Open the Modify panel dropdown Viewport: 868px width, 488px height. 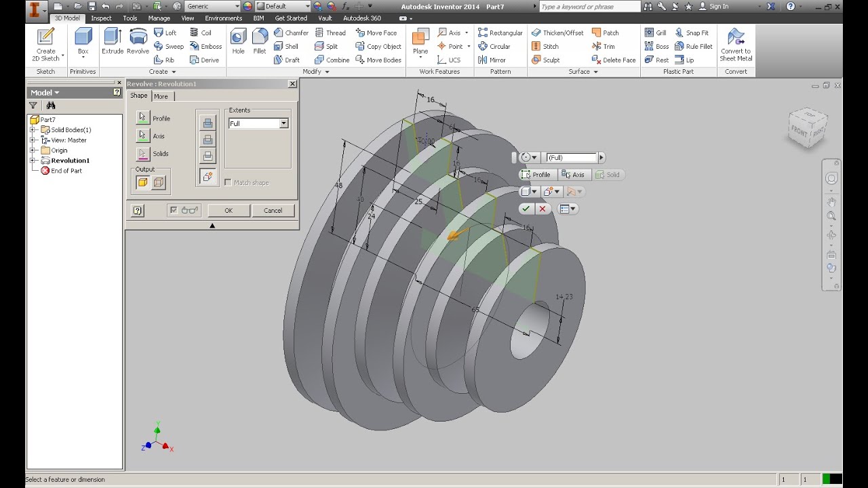pyautogui.click(x=315, y=72)
